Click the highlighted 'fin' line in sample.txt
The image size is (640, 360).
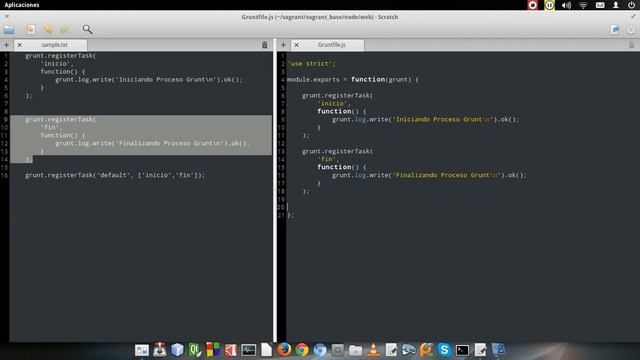(x=51, y=127)
